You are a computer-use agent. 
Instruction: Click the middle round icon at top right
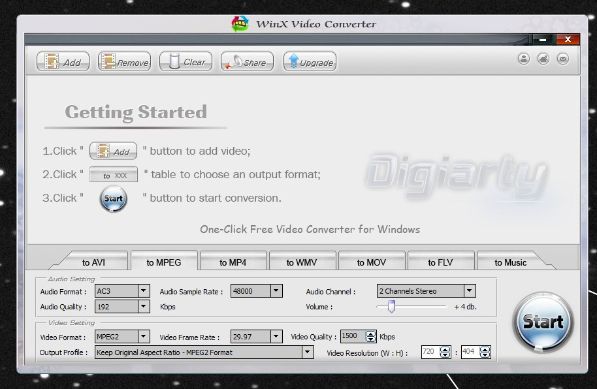coord(543,59)
